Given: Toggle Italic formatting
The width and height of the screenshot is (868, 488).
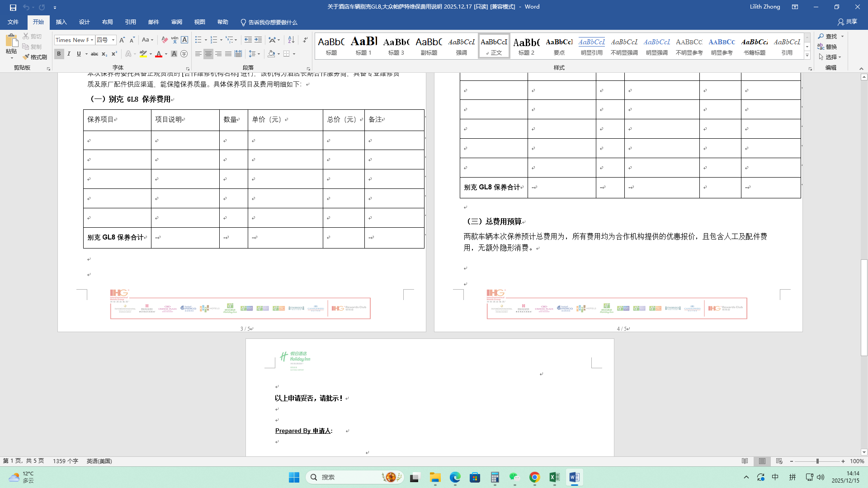Looking at the screenshot, I should click(69, 54).
